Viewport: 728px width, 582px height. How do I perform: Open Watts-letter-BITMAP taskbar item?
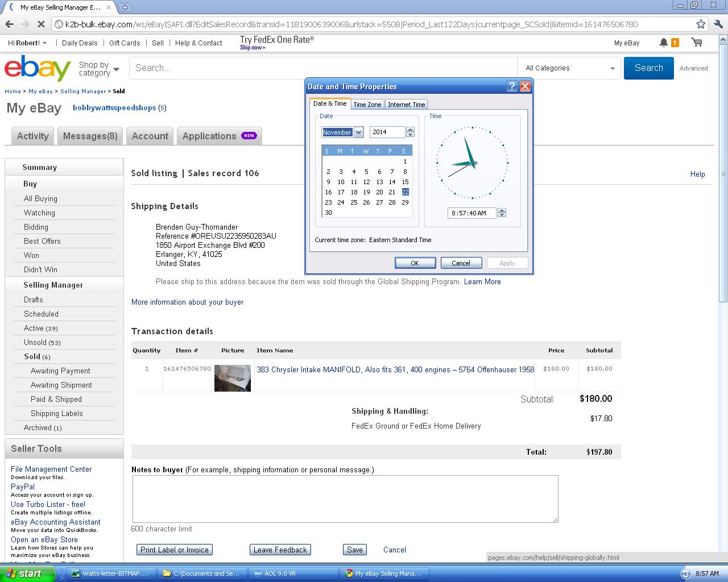click(110, 573)
